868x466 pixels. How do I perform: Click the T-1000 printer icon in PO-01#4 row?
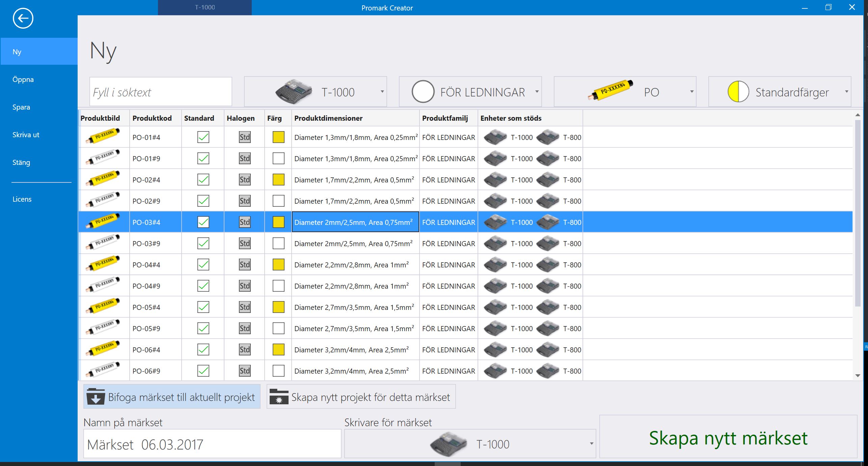click(x=495, y=137)
